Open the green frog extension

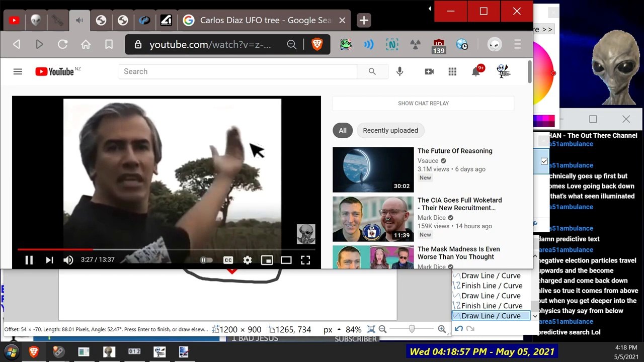coord(346,45)
